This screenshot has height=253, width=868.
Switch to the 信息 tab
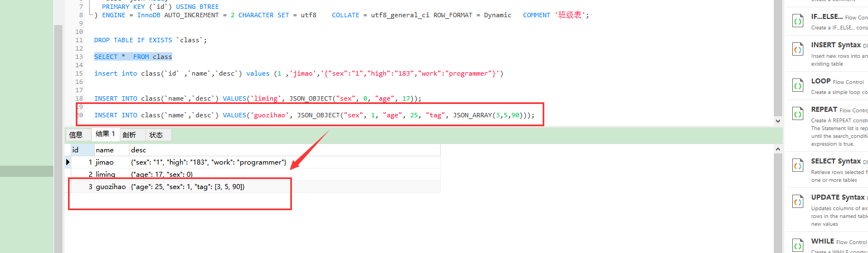tap(76, 135)
